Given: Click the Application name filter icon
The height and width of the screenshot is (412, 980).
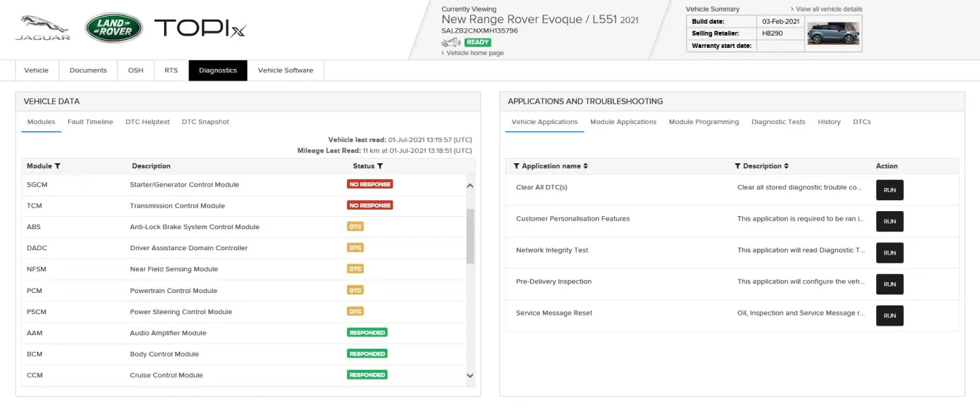Looking at the screenshot, I should click(x=516, y=166).
